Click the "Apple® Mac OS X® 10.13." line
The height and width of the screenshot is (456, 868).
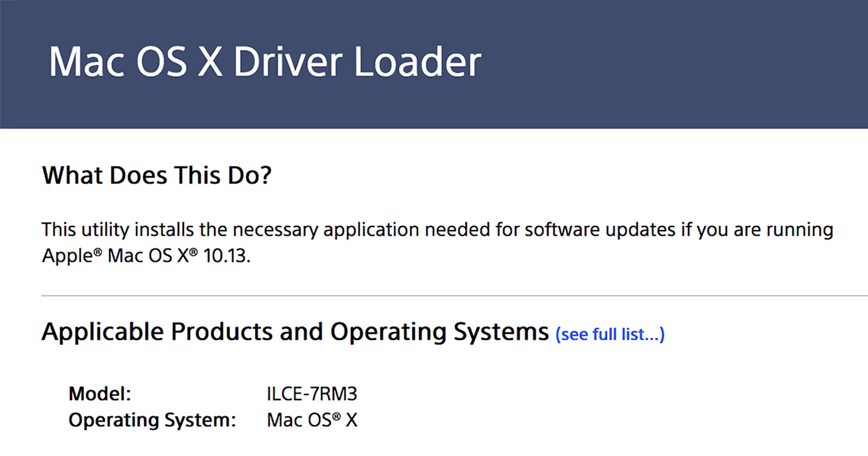[146, 255]
